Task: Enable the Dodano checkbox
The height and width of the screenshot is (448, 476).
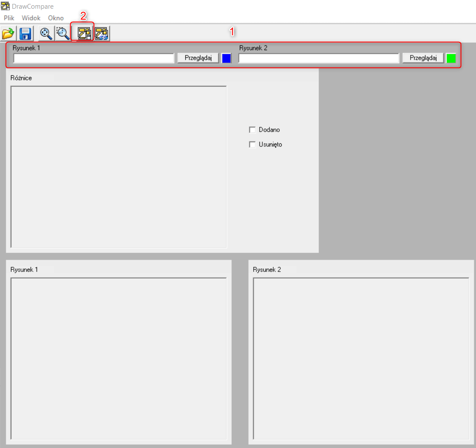Action: [x=252, y=130]
